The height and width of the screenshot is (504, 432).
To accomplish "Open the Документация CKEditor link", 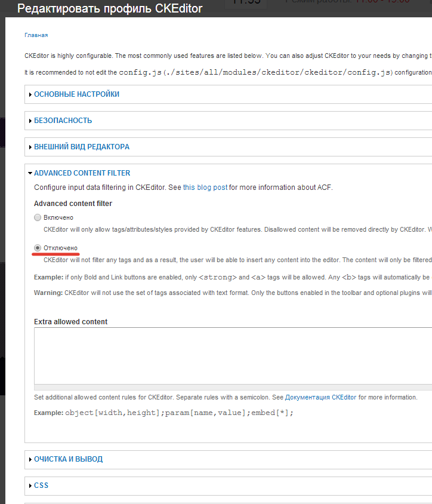I will click(x=320, y=397).
